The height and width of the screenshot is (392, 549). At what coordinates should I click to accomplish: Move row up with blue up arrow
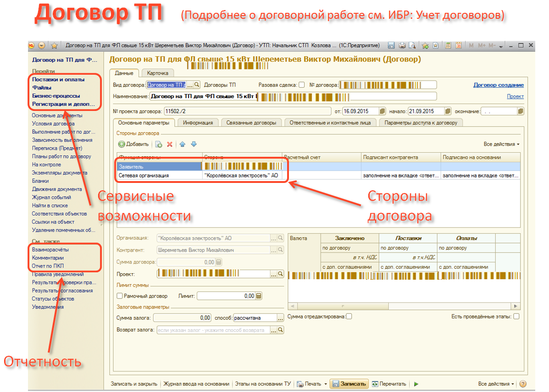182,144
